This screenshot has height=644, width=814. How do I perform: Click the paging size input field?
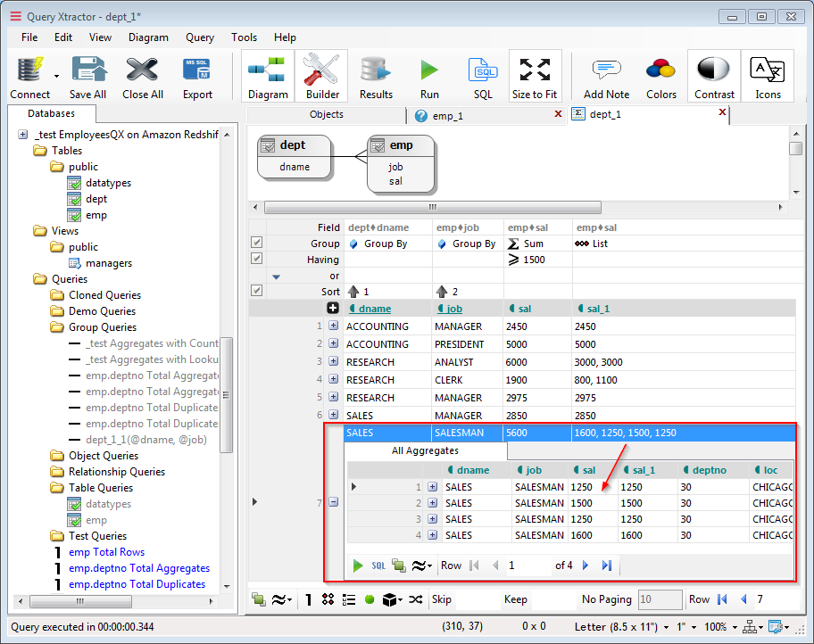660,599
